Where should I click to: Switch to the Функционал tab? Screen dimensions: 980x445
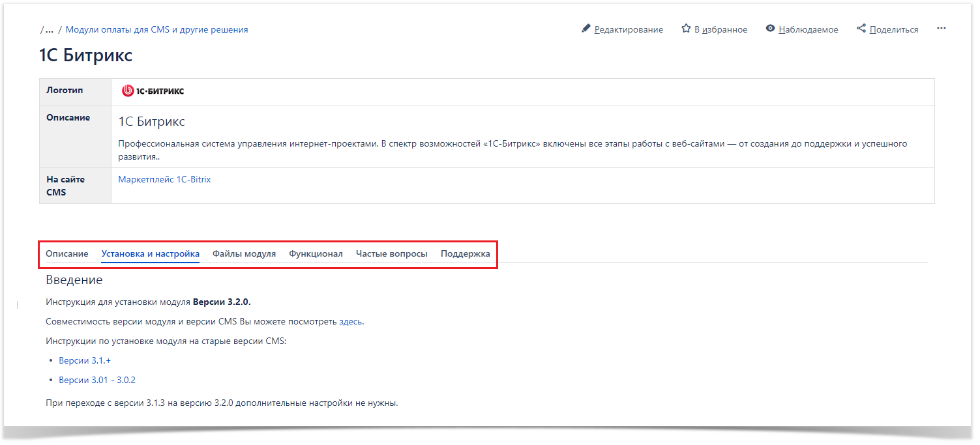pos(316,254)
